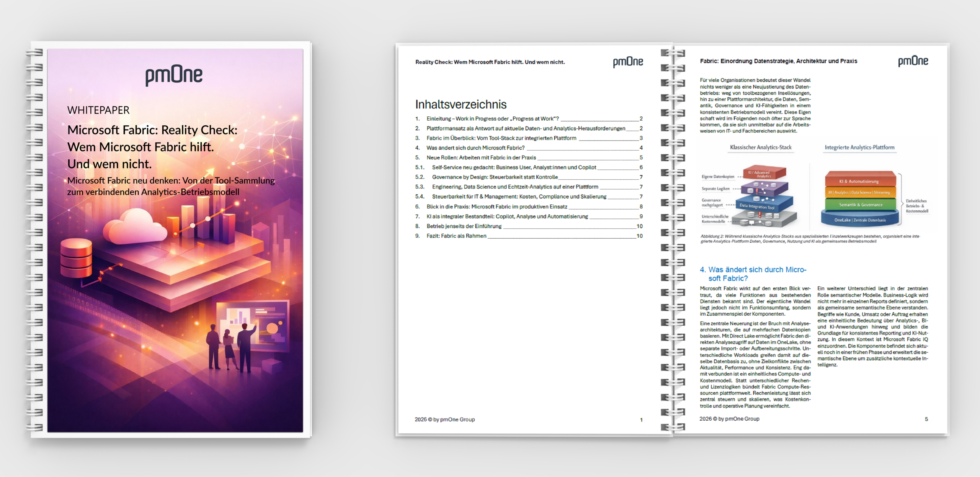The width and height of the screenshot is (980, 477).
Task: Click the 'Integrierte Analytics-Plattform' diagram label
Action: pyautogui.click(x=859, y=148)
